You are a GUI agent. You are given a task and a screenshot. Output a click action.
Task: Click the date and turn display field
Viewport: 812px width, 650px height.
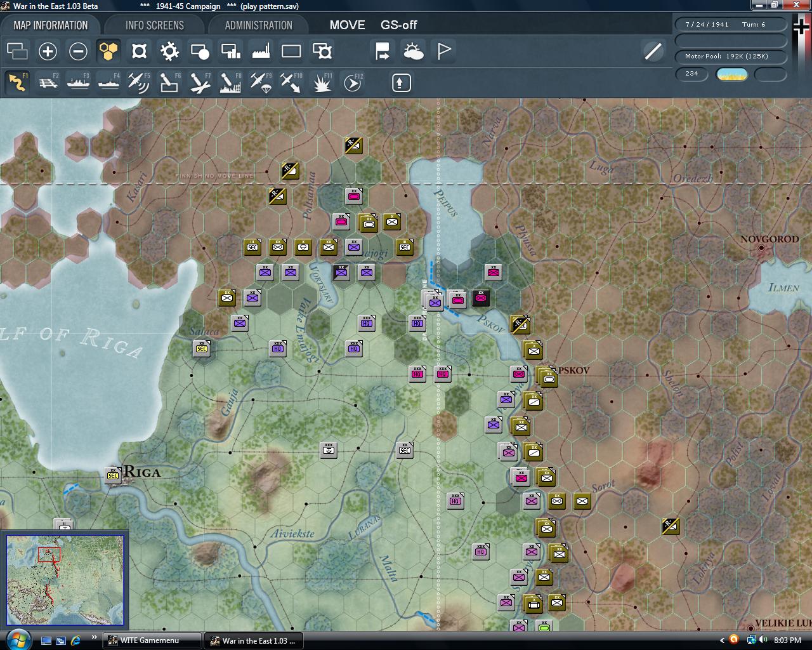pos(731,25)
